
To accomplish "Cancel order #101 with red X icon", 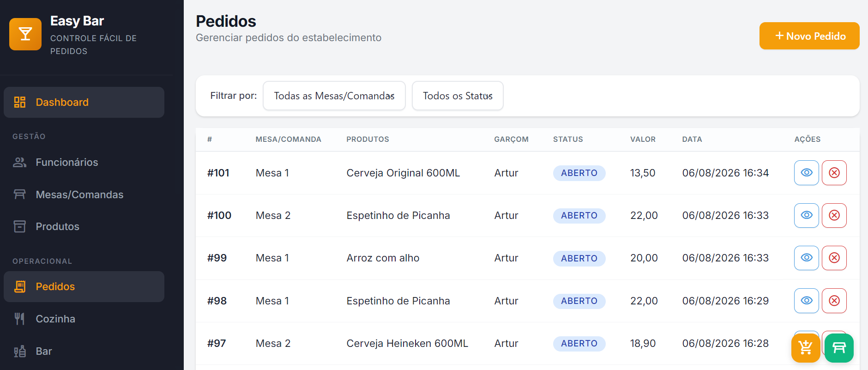I will click(x=834, y=173).
